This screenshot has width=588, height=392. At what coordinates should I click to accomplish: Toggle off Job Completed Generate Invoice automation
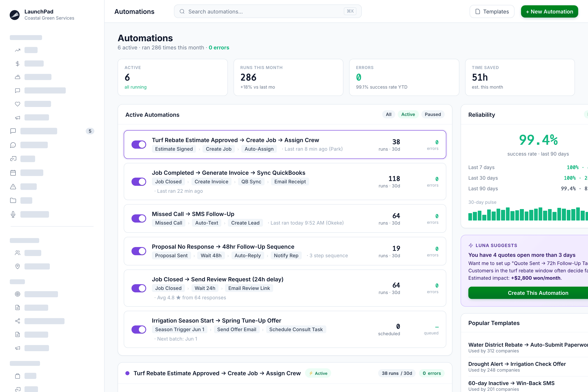(x=139, y=182)
